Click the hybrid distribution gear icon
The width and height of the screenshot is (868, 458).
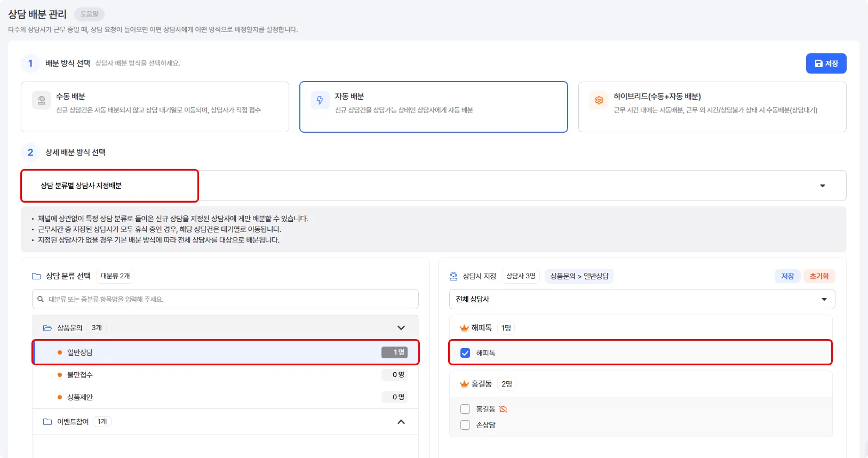click(599, 100)
